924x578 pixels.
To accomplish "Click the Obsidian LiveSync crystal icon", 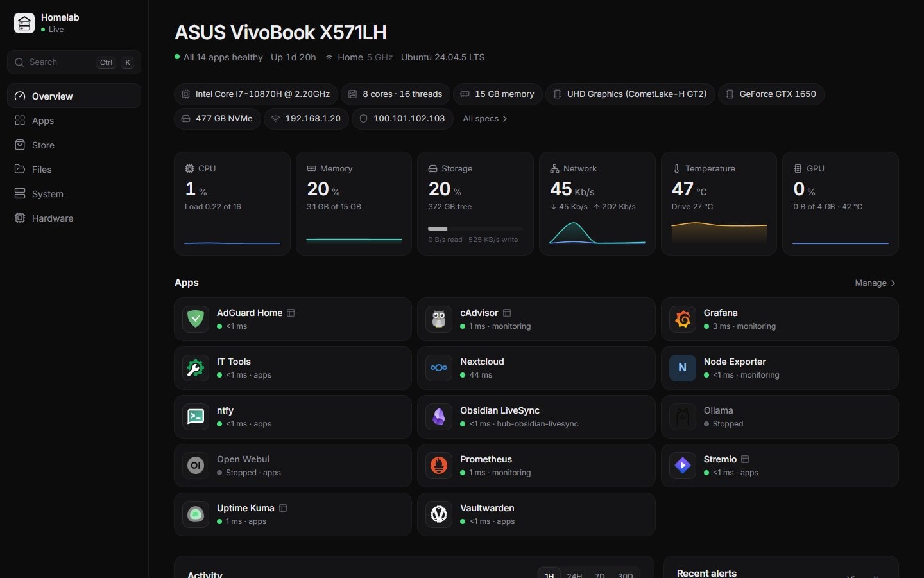I will tap(439, 417).
